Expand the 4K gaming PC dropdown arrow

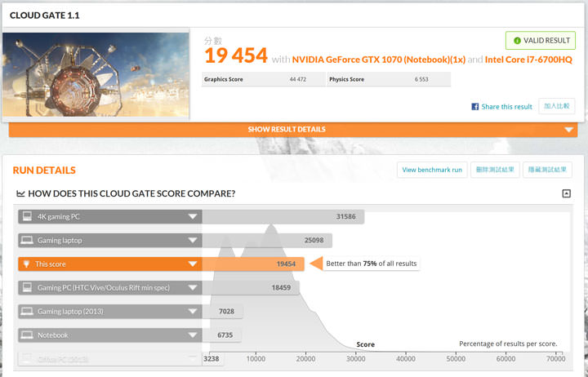point(193,217)
